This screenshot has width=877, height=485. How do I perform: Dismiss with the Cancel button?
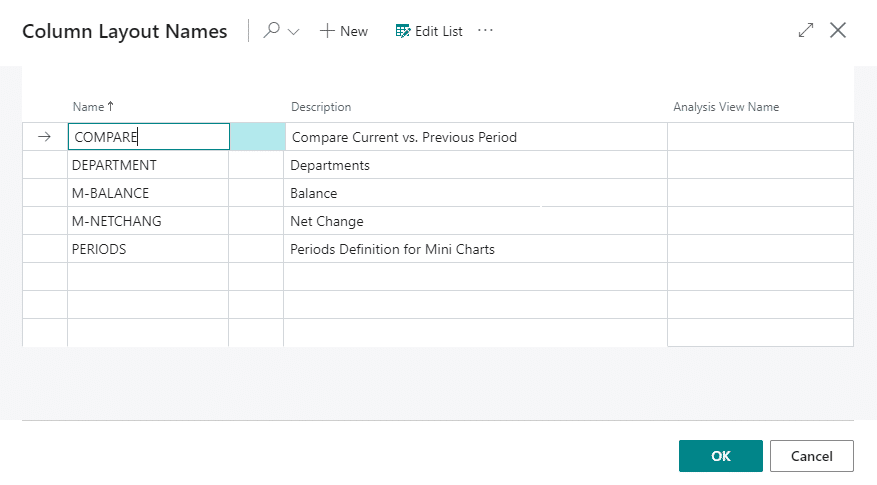pyautogui.click(x=812, y=456)
